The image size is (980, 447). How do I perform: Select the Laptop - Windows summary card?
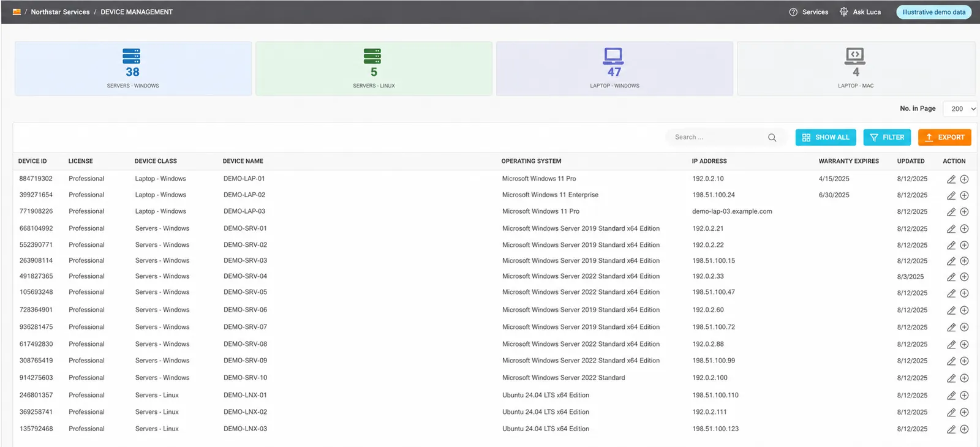click(614, 69)
